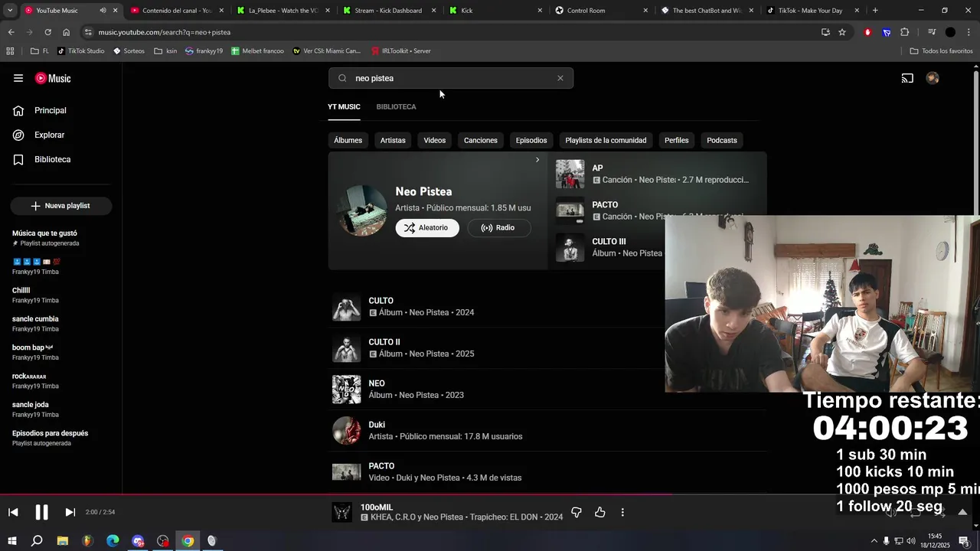Switch to the Control Room browser tab

601,11
